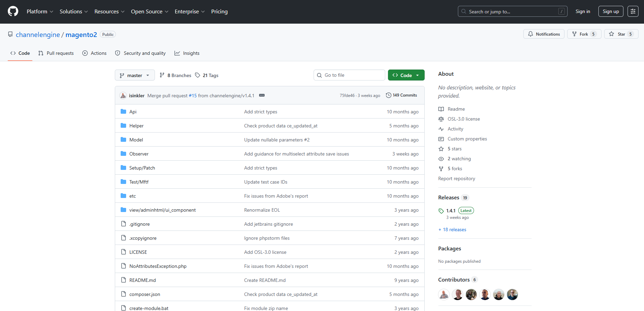
Task: Open the global navigation menu icon
Action: [x=633, y=11]
